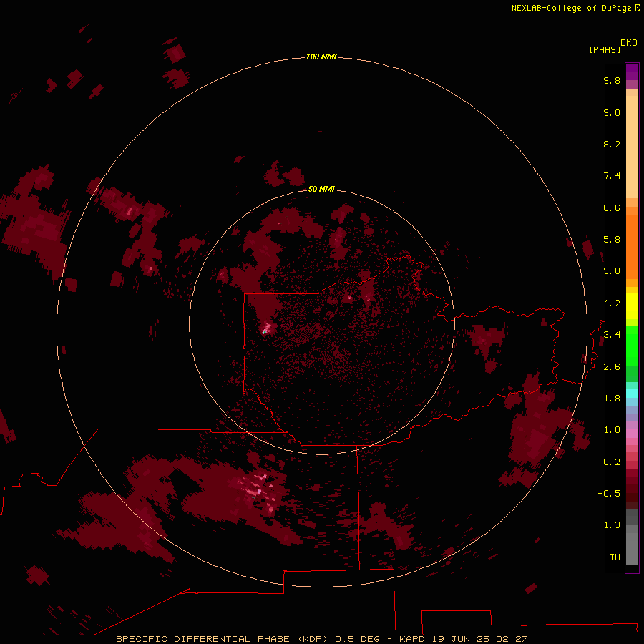This screenshot has height=644, width=644.
Task: Click the 100 NMI range ring label
Action: coord(321,57)
